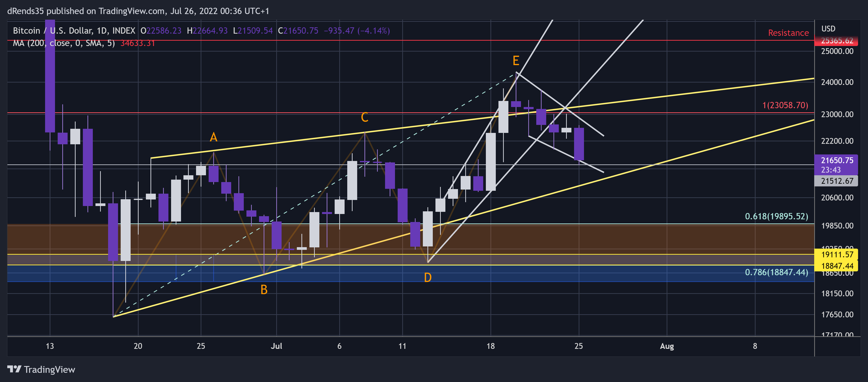
Task: Click the 'Bitcoin / U.S. Dollar, 1D, INDEX' title
Action: coord(74,31)
